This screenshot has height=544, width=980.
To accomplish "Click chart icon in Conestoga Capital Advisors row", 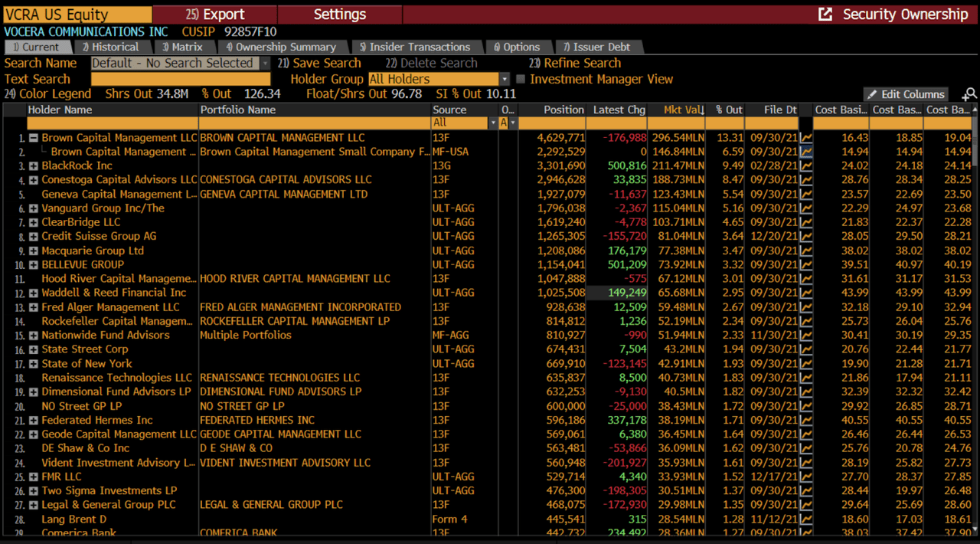I will pyautogui.click(x=806, y=180).
